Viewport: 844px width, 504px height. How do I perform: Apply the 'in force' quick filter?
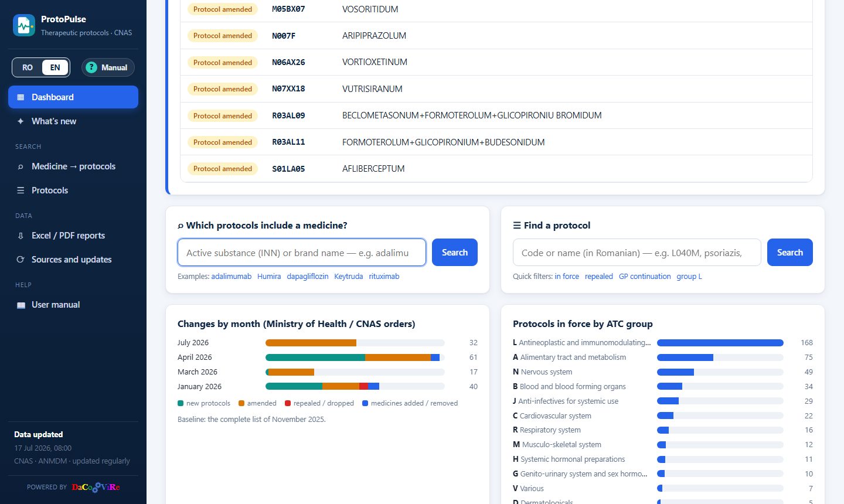pyautogui.click(x=567, y=277)
